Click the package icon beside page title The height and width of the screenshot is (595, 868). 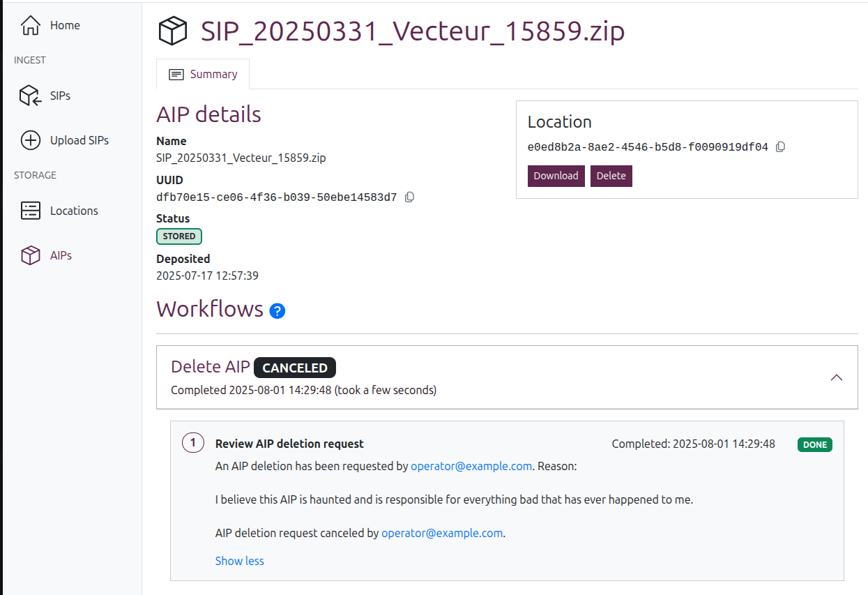coord(173,31)
